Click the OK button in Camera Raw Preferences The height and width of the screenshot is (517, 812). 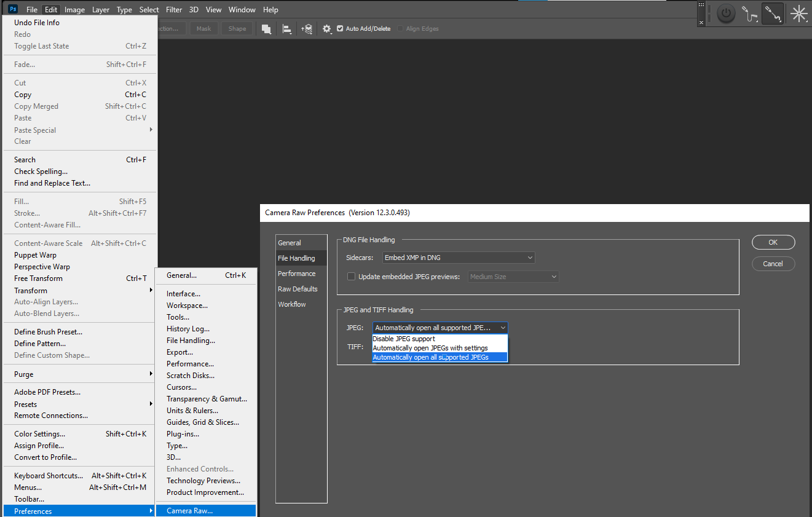point(773,242)
